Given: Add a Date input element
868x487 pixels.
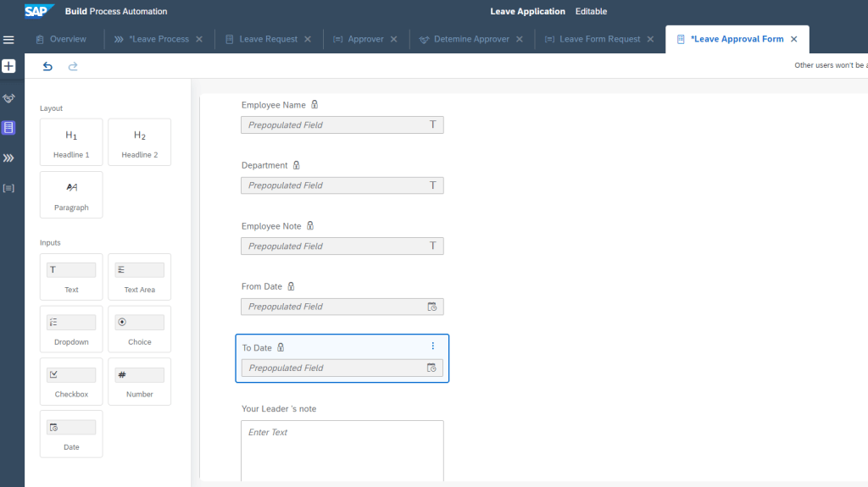Looking at the screenshot, I should pos(71,434).
